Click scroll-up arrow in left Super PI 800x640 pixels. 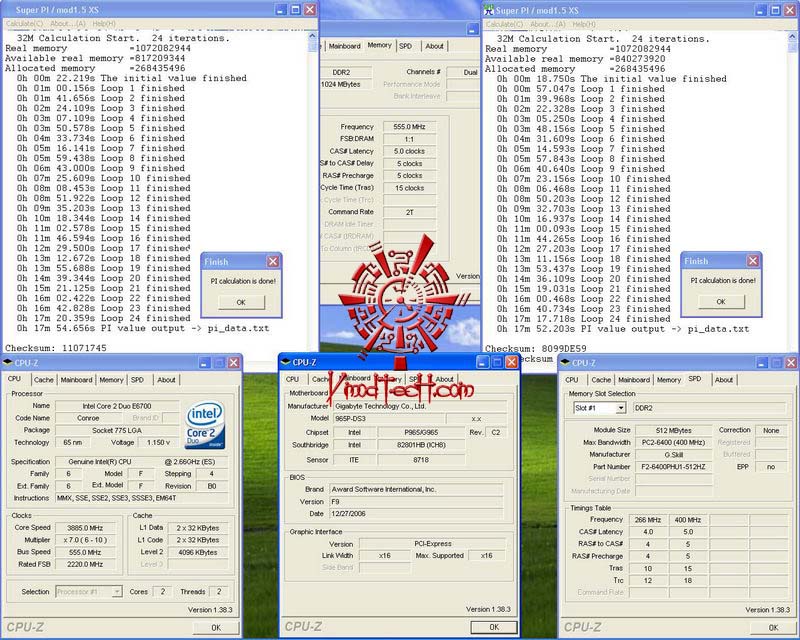click(312, 37)
